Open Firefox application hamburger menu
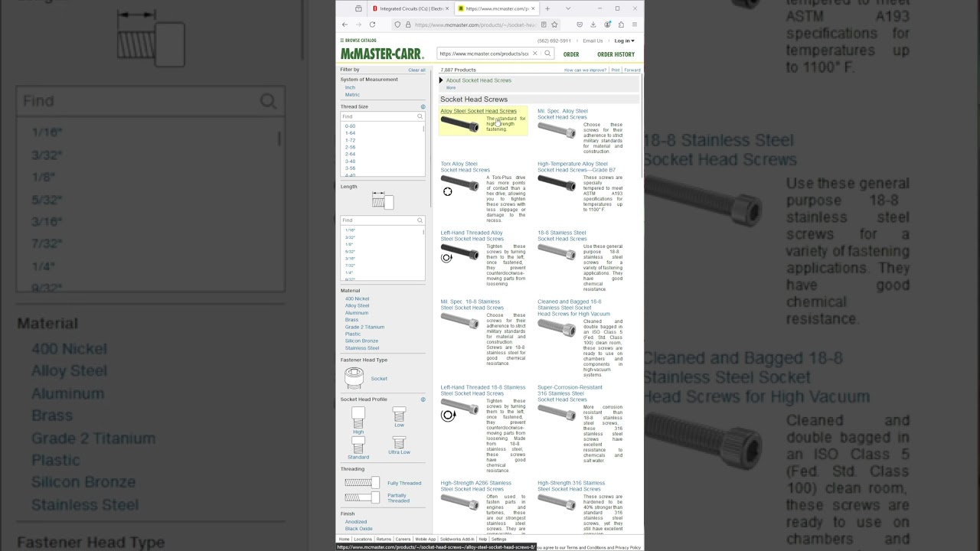Viewport: 980px width, 551px height. click(x=635, y=24)
